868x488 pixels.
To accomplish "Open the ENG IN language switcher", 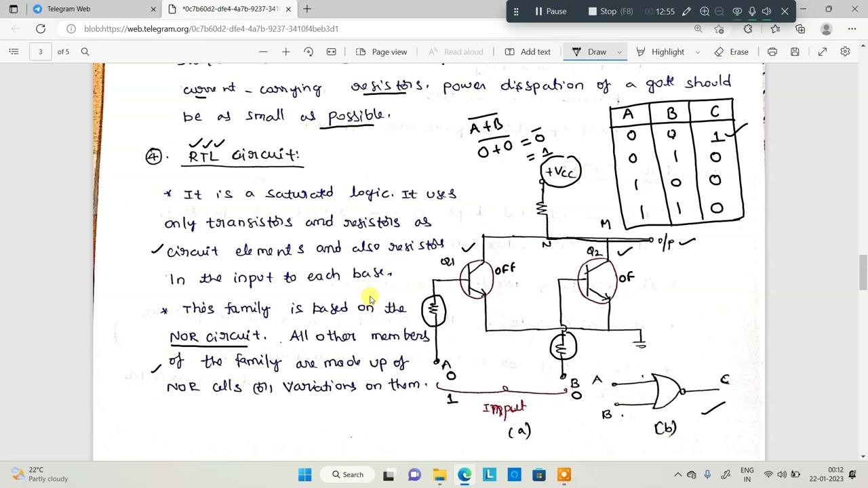I will [x=747, y=474].
